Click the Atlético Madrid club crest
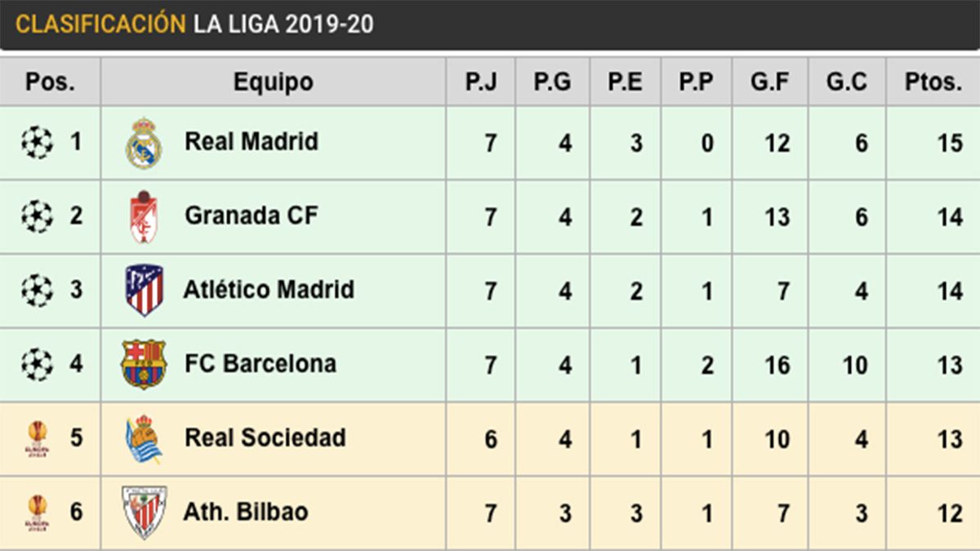This screenshot has width=980, height=551. point(145,291)
